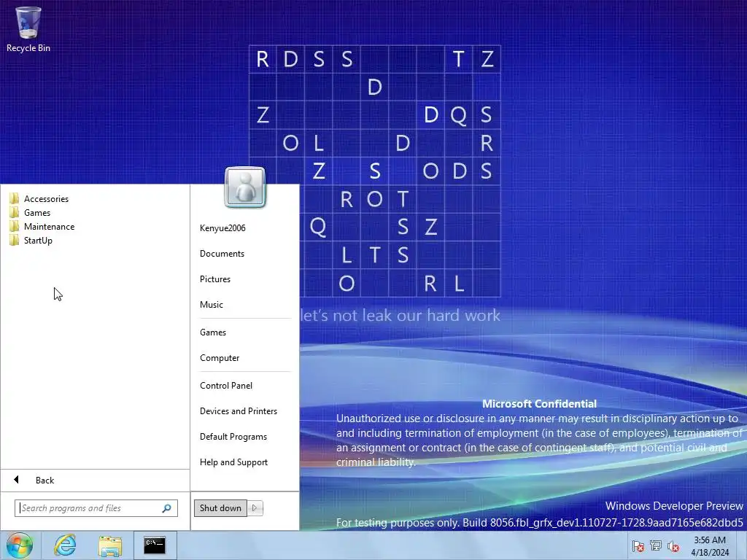Open Action Center flag in system tray
The image size is (747, 560).
click(x=638, y=546)
